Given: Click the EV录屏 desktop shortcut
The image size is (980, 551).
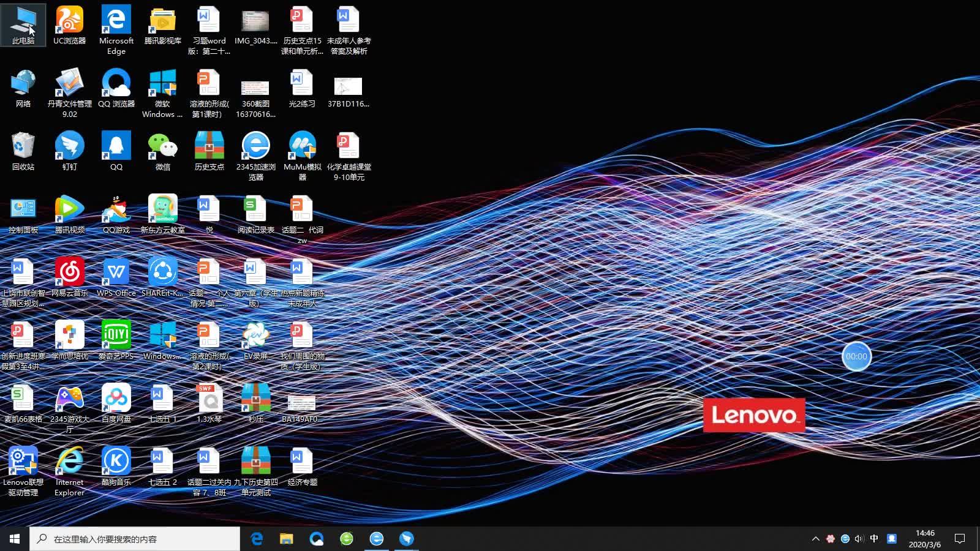Looking at the screenshot, I should [x=256, y=340].
